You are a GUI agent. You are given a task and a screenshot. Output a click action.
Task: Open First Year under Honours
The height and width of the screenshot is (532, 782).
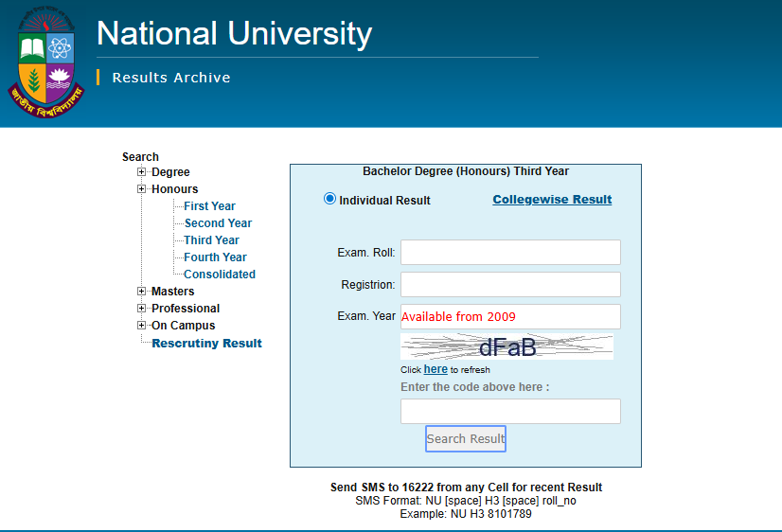pos(209,206)
